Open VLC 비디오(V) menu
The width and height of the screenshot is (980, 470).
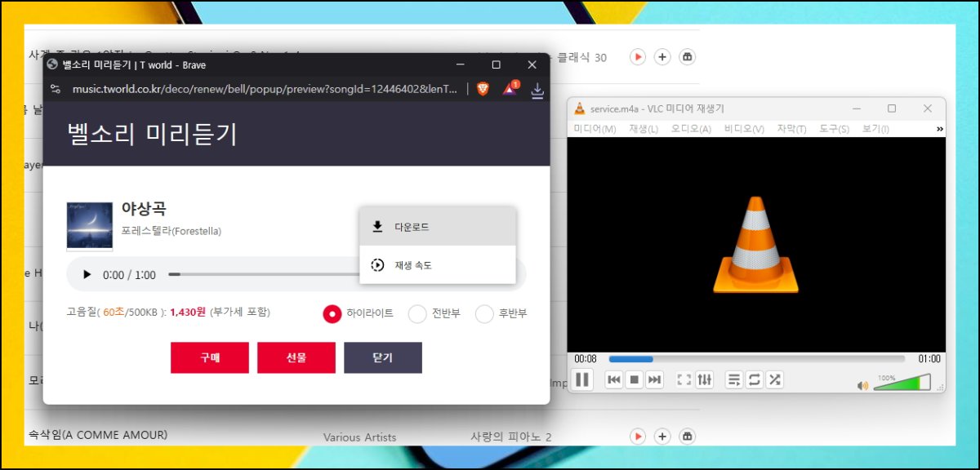[x=744, y=129]
